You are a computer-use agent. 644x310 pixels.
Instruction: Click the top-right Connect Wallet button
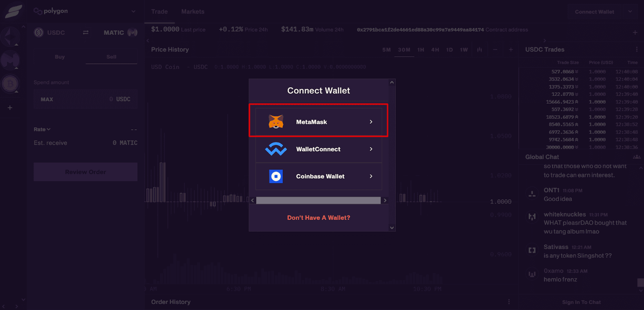click(594, 12)
